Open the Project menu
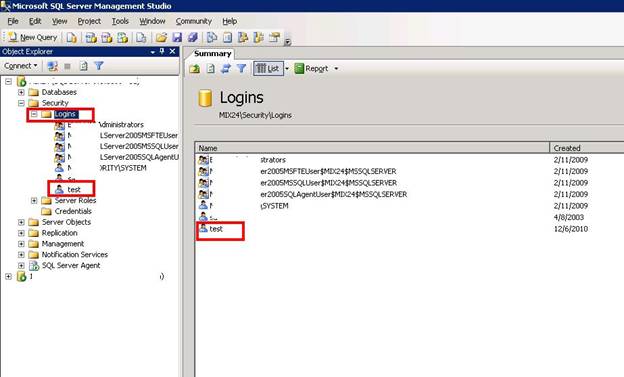The width and height of the screenshot is (624, 377). click(x=89, y=21)
